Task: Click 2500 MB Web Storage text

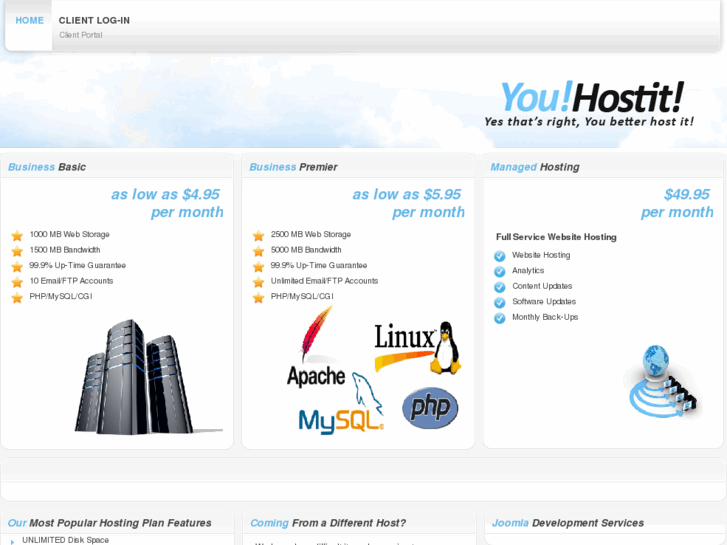Action: 311,234
